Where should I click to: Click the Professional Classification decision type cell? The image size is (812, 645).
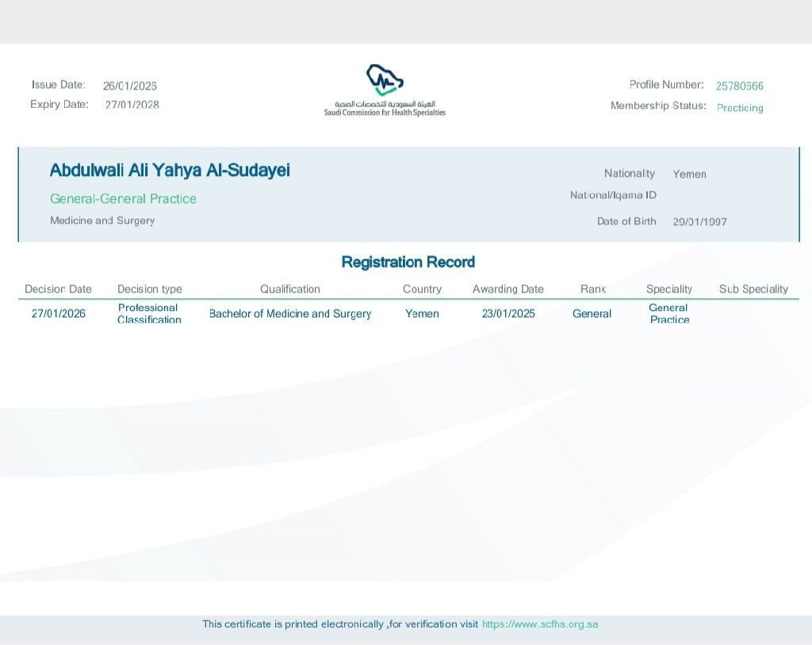(149, 313)
